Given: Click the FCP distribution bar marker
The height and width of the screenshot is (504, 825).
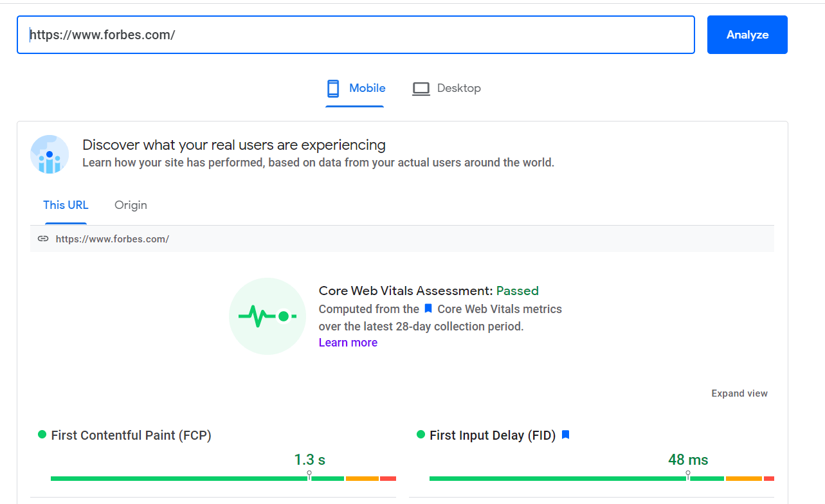Looking at the screenshot, I should (309, 475).
